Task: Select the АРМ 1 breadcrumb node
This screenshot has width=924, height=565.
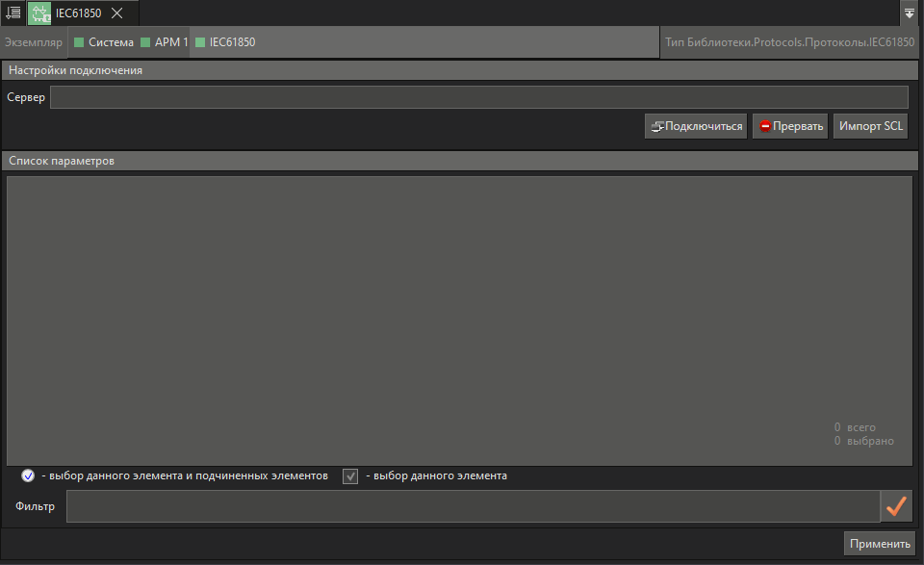Action: coord(165,42)
